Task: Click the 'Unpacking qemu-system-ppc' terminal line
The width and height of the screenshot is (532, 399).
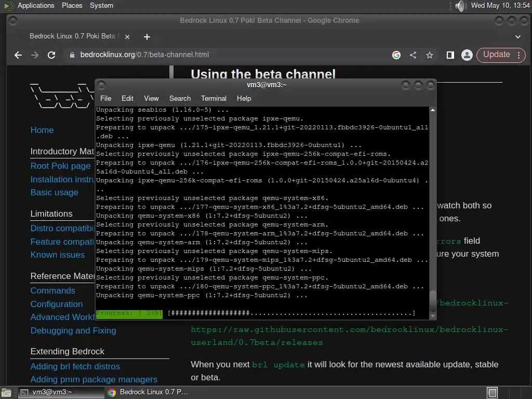Action: pos(202,296)
